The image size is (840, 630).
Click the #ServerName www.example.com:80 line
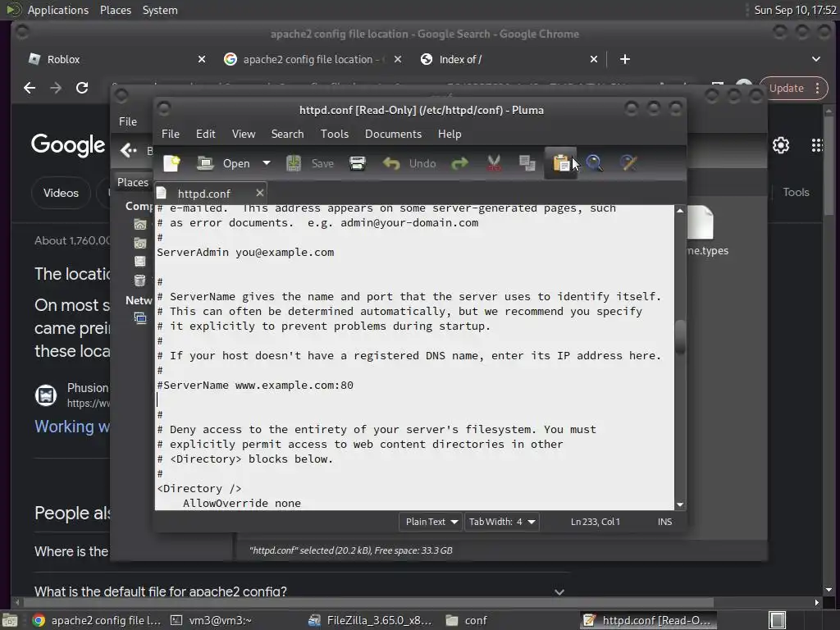tap(255, 386)
